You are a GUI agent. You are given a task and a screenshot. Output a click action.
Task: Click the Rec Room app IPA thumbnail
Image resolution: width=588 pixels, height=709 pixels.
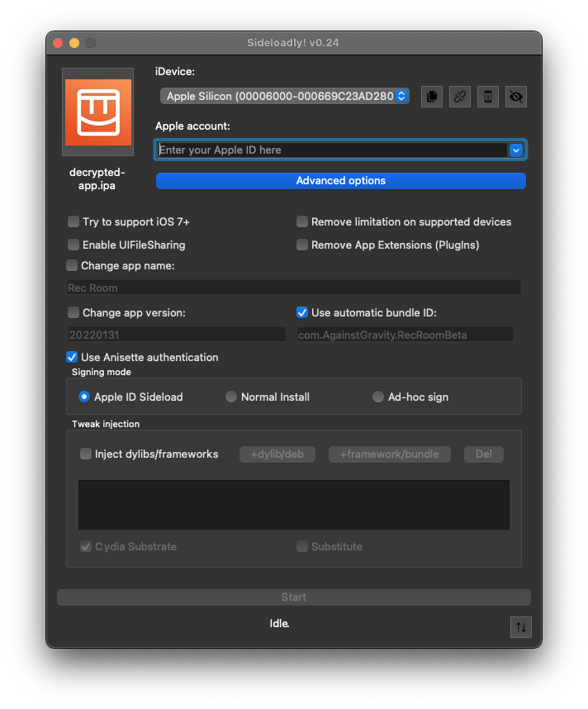click(97, 112)
